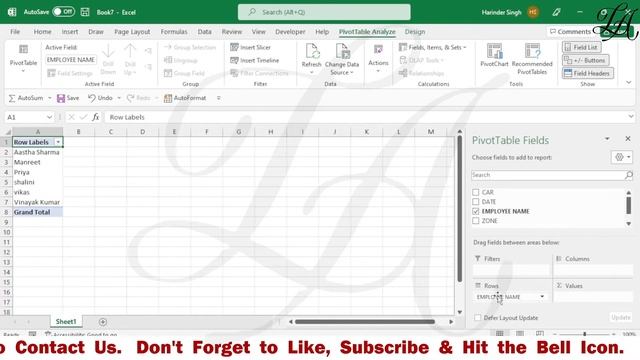
Task: Open the Actions menu button
Action: 378,59
